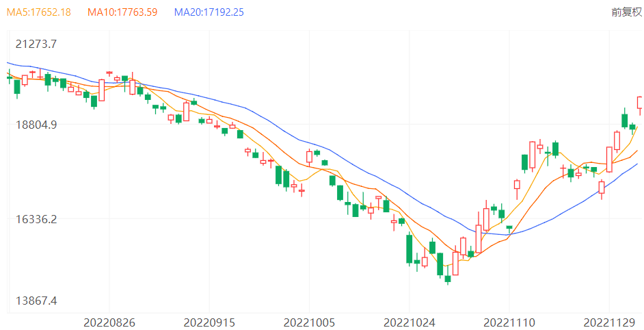Click the 20220915 date axis label
The image size is (644, 330).
tap(209, 322)
